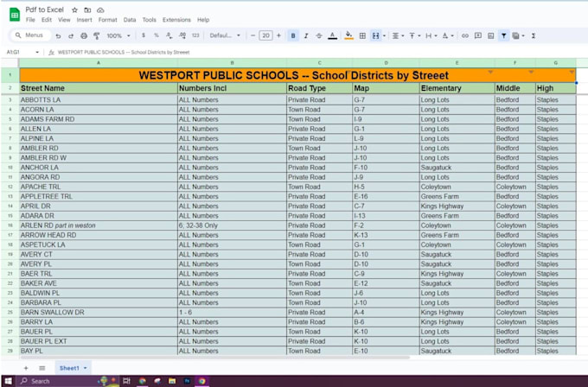The image size is (588, 387).
Task: Show the all sheets list
Action: pos(42,368)
